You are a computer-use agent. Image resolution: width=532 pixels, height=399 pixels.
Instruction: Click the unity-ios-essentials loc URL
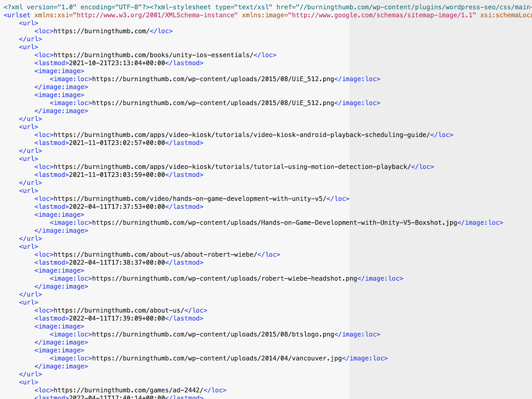click(x=153, y=55)
